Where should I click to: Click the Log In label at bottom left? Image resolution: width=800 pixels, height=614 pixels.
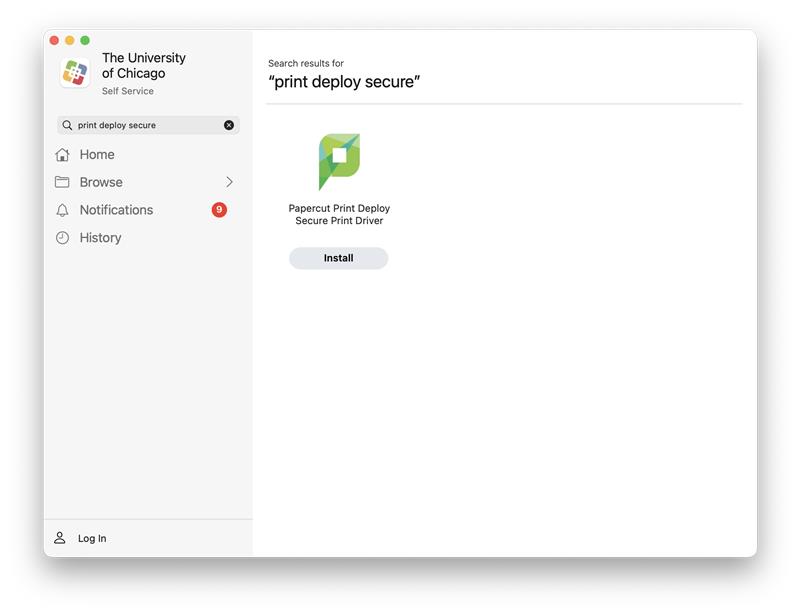[92, 538]
